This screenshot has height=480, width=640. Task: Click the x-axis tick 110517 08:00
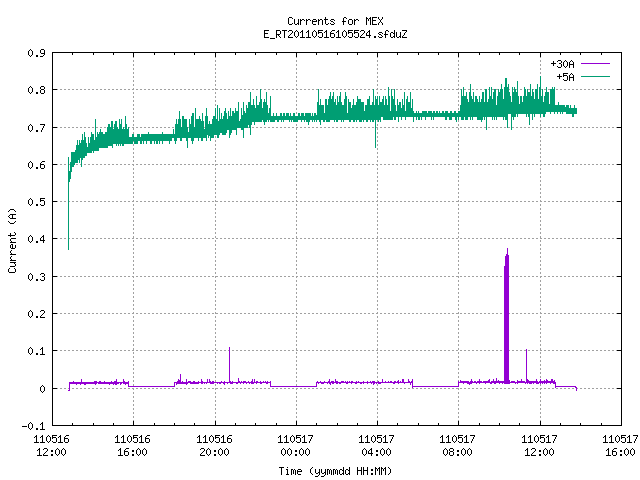[x=457, y=446]
